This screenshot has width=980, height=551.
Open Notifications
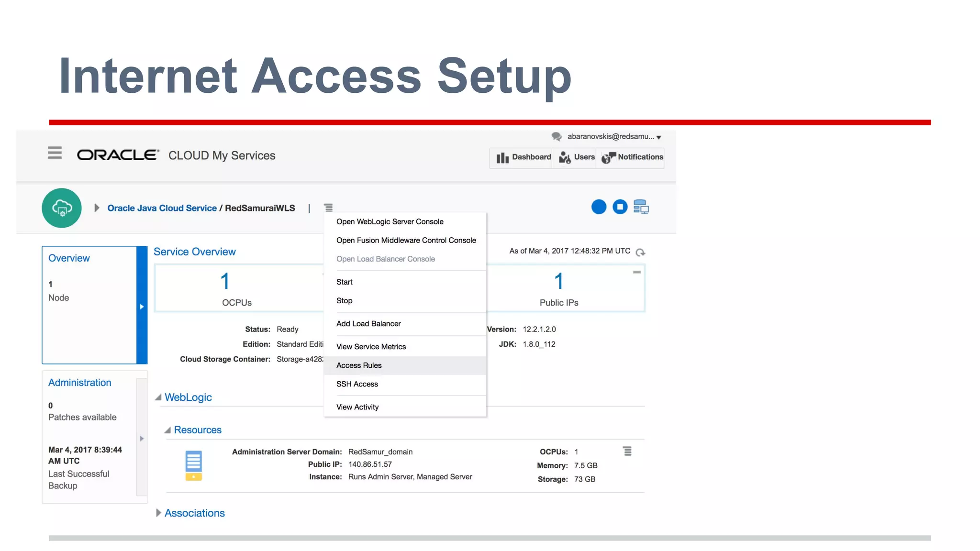click(632, 157)
